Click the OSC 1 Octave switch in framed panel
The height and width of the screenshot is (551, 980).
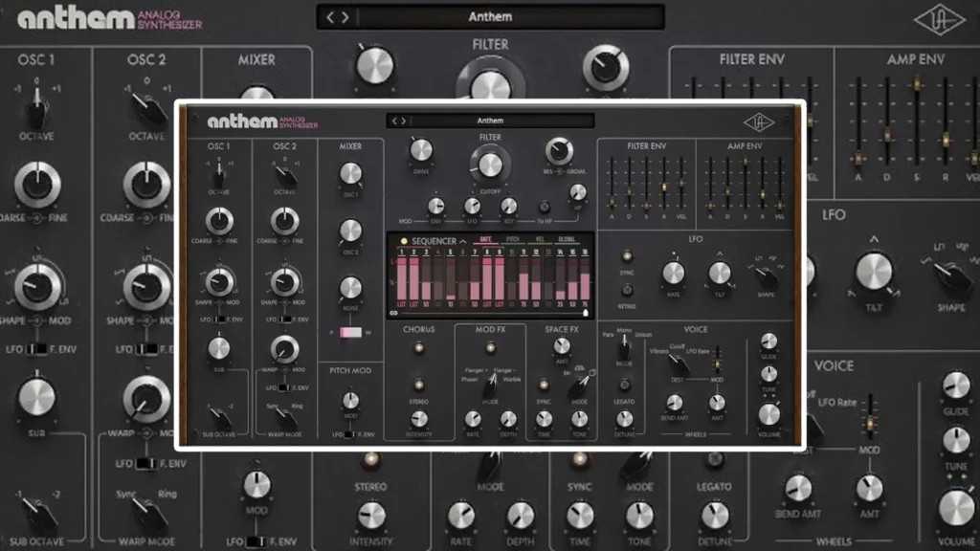(219, 174)
